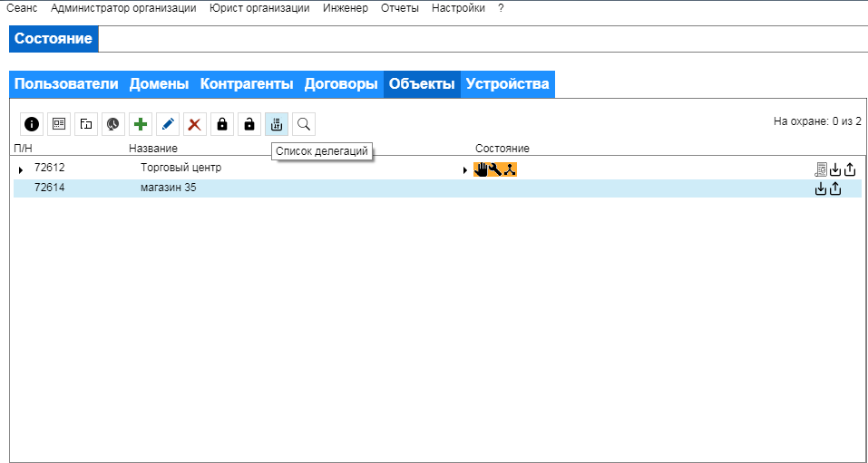
Task: Open document report icon in Торговый центр row
Action: (822, 169)
